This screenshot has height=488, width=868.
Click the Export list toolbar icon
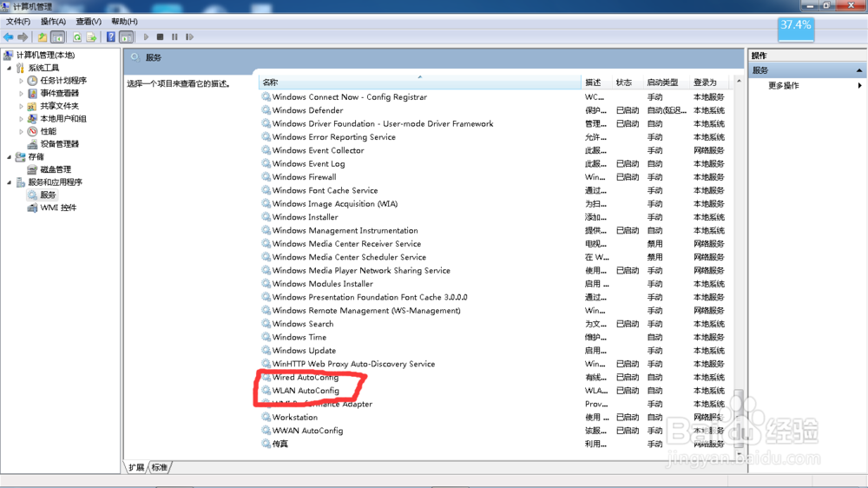[x=91, y=37]
